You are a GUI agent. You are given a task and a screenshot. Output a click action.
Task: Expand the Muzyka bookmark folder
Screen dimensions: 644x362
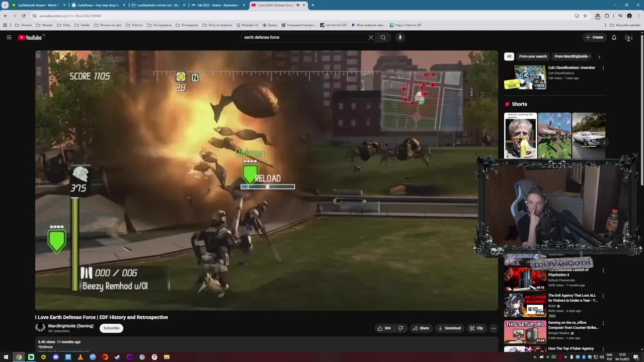[x=44, y=25]
